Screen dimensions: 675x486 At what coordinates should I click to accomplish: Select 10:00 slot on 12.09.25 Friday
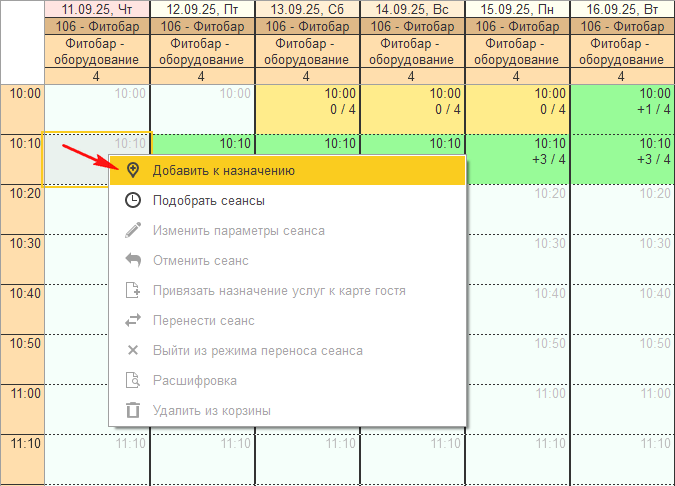click(x=202, y=109)
